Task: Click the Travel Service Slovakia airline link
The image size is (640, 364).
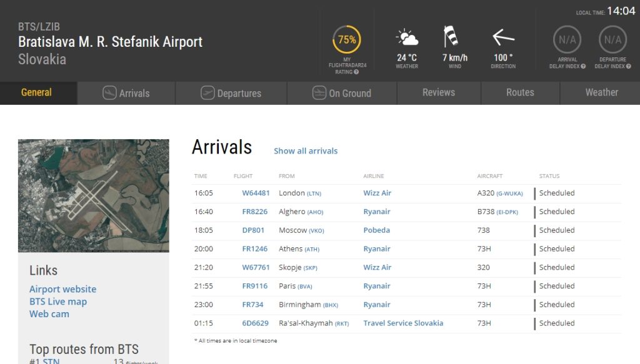Action: click(x=403, y=323)
